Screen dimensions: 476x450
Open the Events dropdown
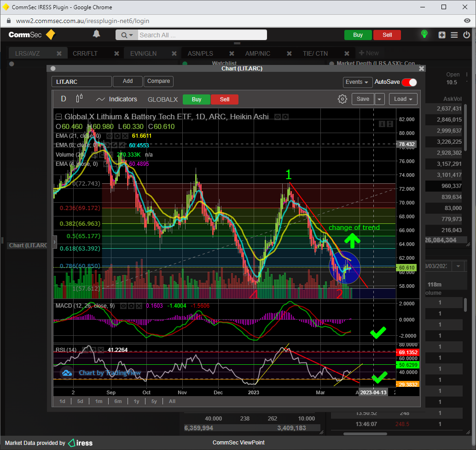(x=357, y=82)
